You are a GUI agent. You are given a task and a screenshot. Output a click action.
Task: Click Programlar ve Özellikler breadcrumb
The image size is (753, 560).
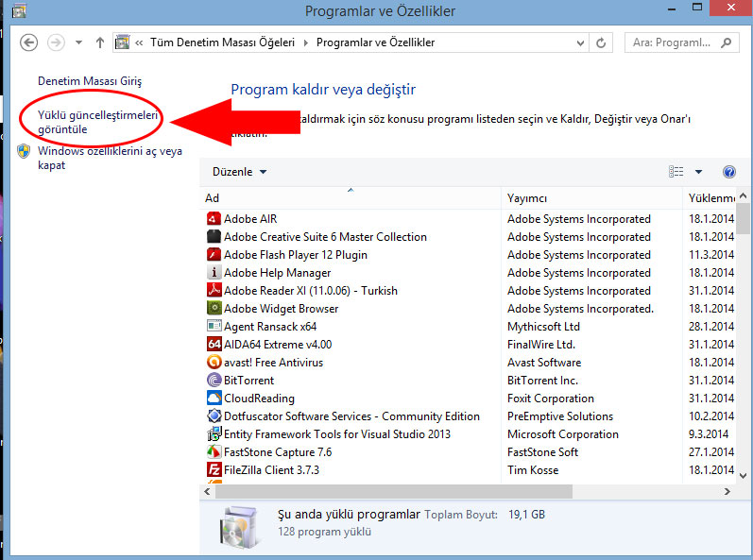(x=375, y=42)
